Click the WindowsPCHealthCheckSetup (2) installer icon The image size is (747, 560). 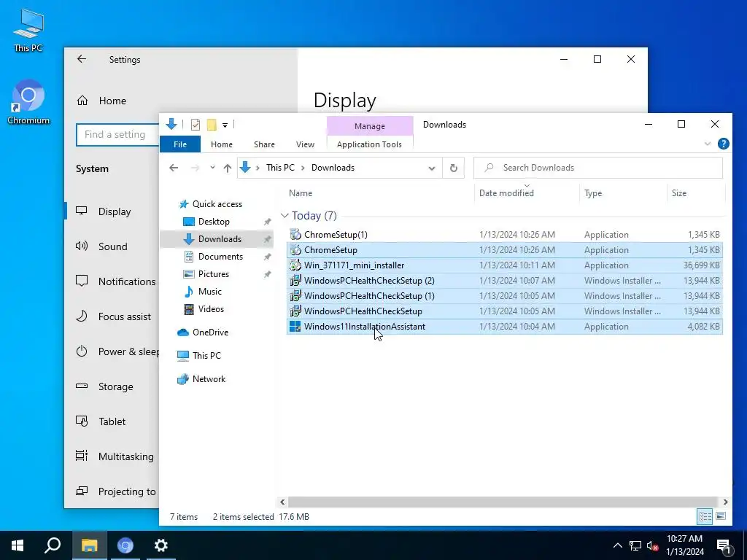pos(295,281)
